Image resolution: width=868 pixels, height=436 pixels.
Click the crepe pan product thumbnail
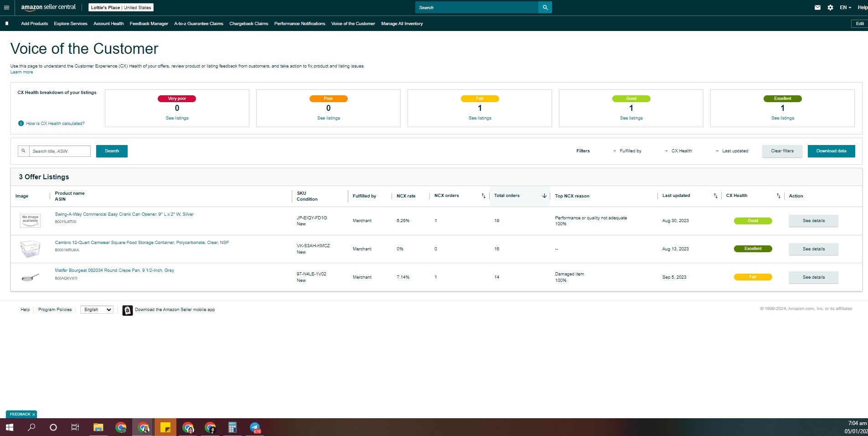click(30, 277)
